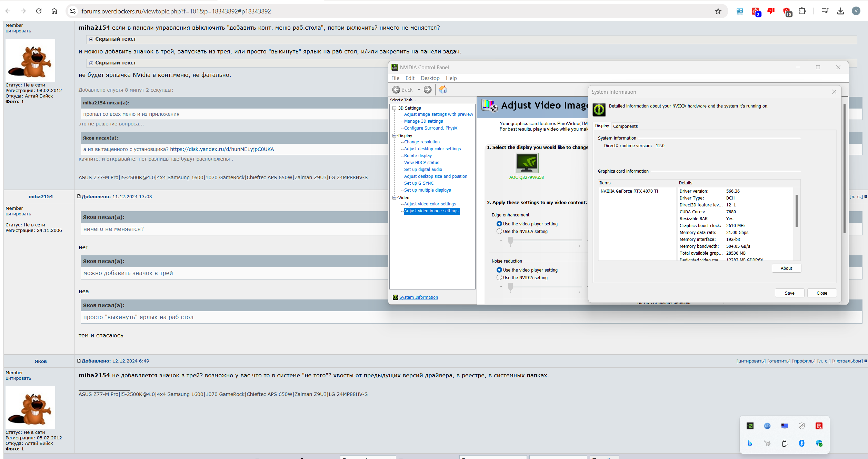The width and height of the screenshot is (868, 459).
Task: Reload the forum page
Action: pos(39,11)
